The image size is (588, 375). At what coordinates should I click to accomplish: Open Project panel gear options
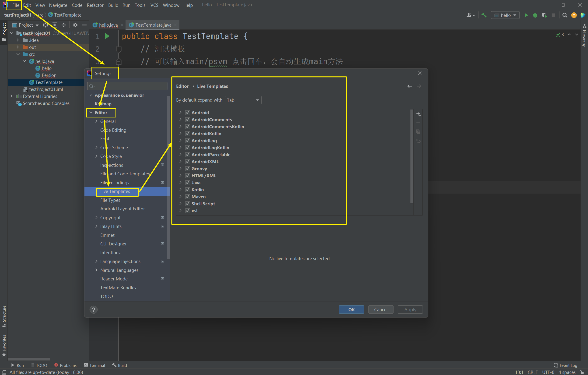75,25
